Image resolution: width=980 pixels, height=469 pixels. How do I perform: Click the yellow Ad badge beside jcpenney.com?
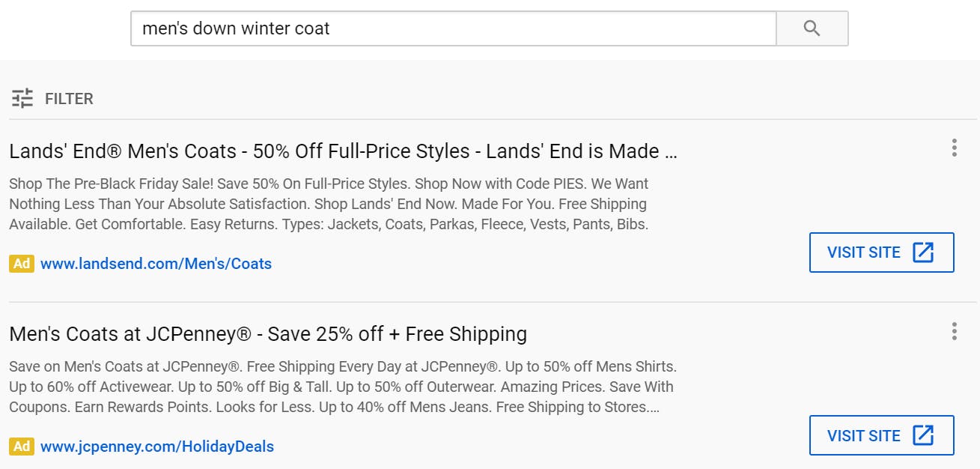pos(22,447)
